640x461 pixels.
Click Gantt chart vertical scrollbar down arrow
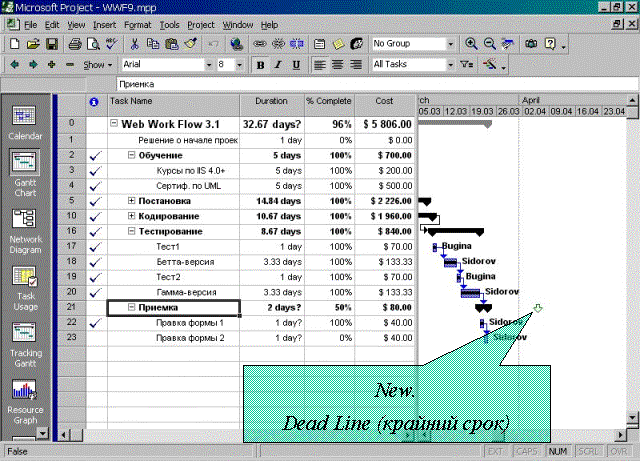click(x=632, y=417)
